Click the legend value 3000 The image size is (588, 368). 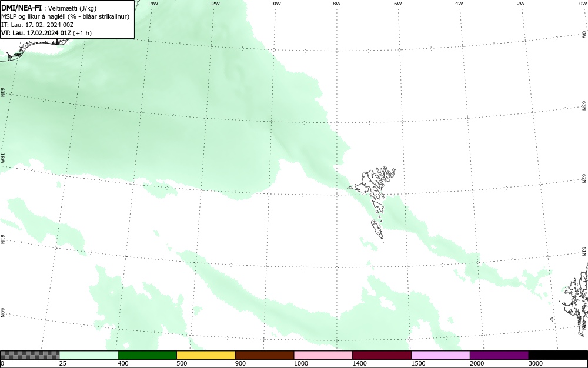click(536, 363)
